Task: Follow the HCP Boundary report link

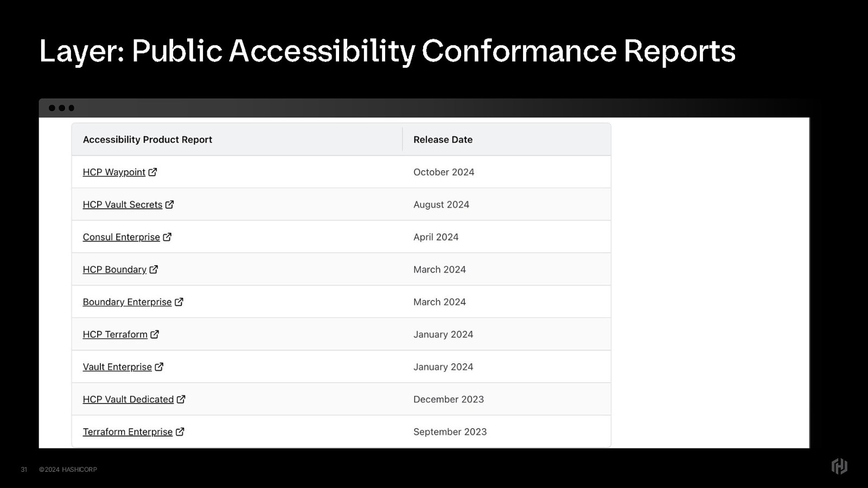Action: [114, 270]
